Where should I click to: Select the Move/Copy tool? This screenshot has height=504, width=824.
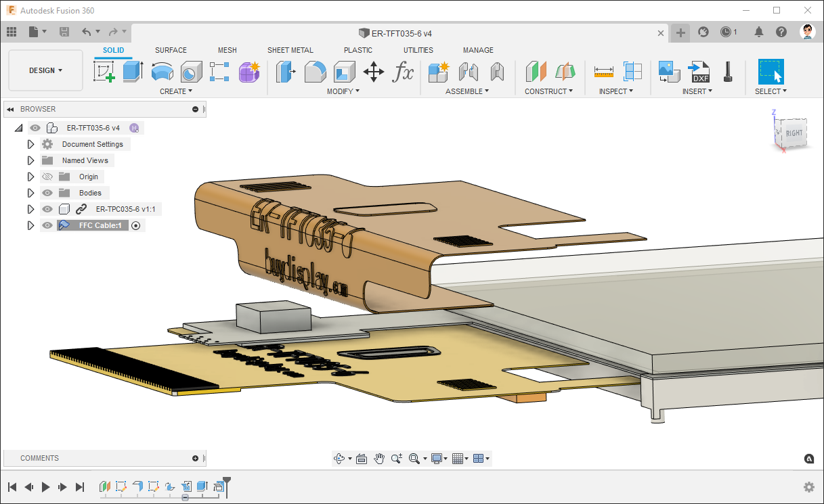click(374, 72)
